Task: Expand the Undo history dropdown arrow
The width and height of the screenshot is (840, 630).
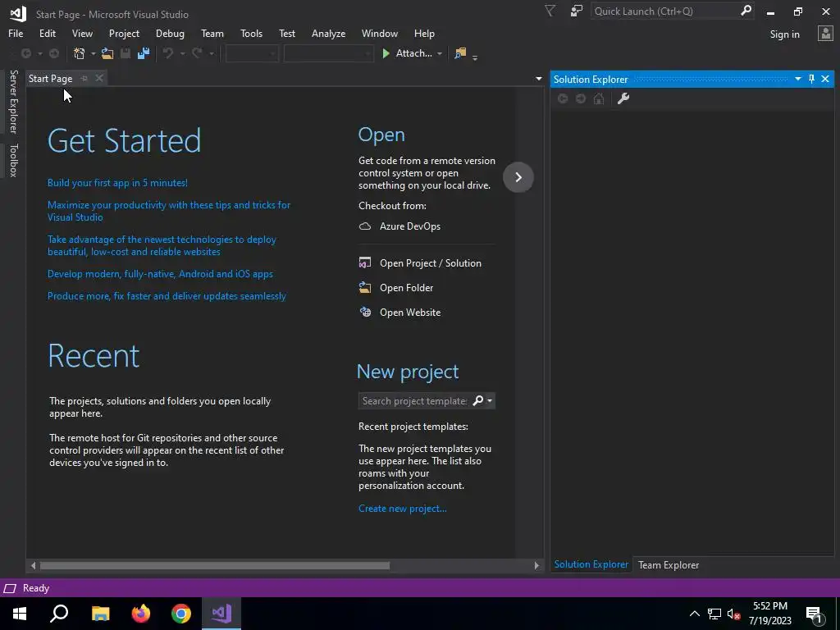Action: pos(182,53)
